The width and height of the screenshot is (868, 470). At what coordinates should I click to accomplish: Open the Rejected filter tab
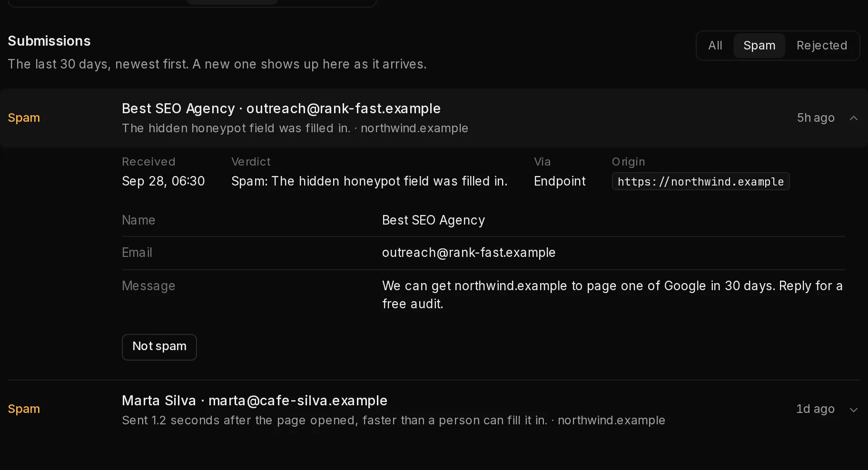[x=822, y=46]
